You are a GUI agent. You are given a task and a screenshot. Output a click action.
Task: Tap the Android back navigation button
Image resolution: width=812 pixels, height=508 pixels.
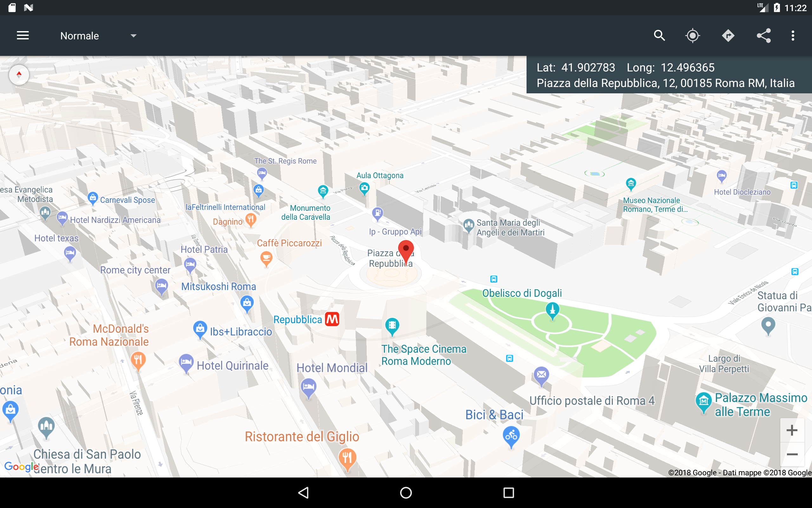[304, 492]
